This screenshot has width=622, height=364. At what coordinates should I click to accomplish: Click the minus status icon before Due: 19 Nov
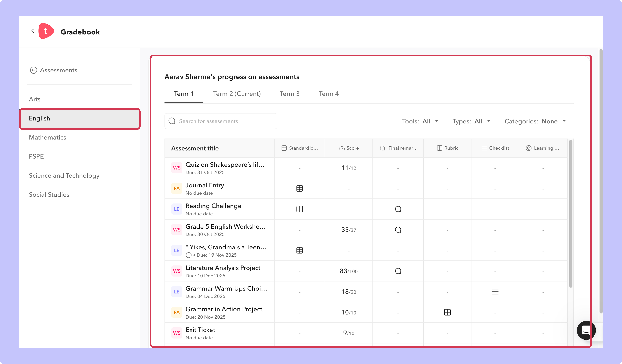(x=189, y=255)
